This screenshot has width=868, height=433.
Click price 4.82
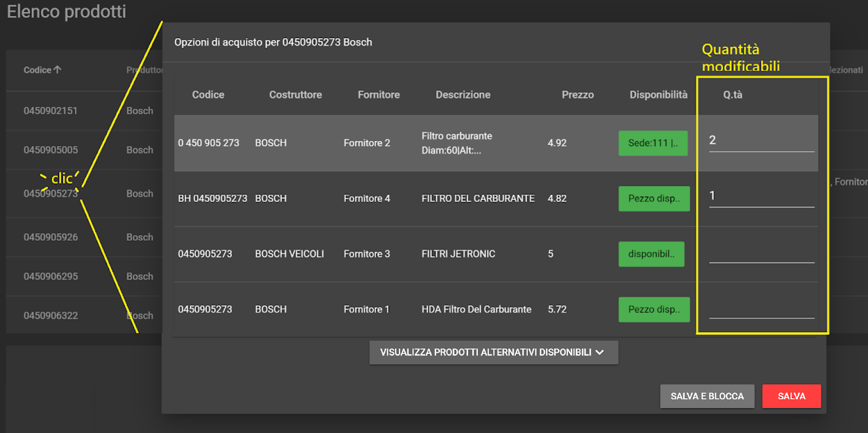pos(557,198)
